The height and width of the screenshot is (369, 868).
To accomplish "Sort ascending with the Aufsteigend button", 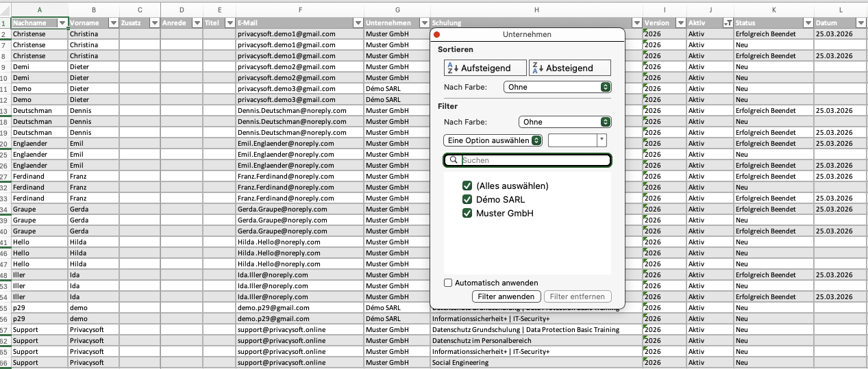I will (x=485, y=68).
